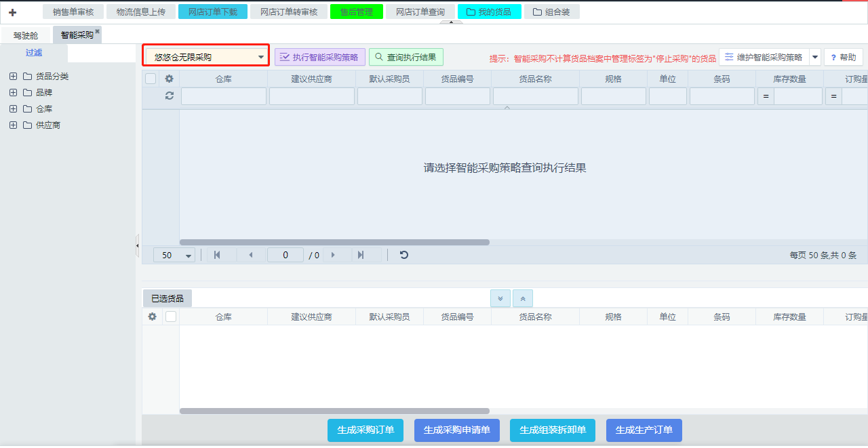Expand the 货品分类 tree node

tap(13, 77)
